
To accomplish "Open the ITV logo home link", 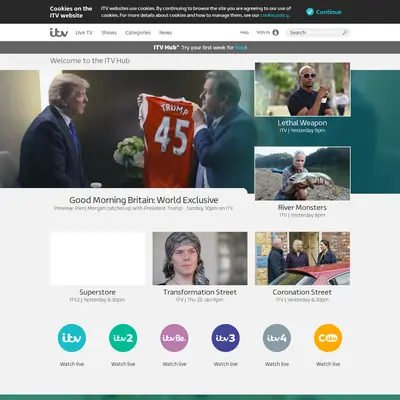I will pyautogui.click(x=59, y=32).
